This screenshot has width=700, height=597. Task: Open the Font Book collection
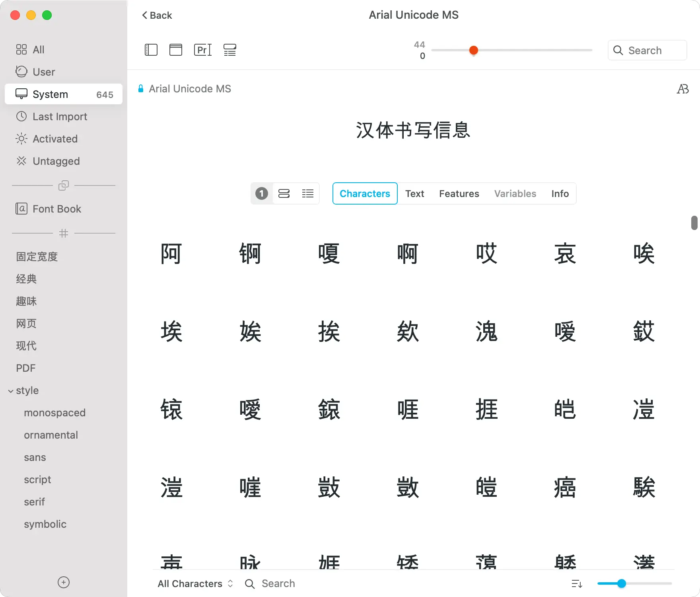click(x=56, y=209)
